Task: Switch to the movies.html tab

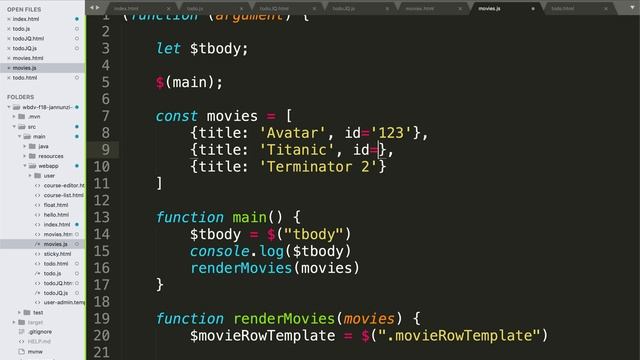Action: click(420, 9)
